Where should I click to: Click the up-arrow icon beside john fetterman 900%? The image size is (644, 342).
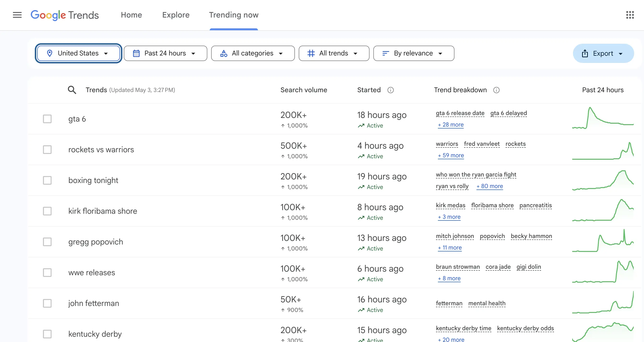point(283,310)
